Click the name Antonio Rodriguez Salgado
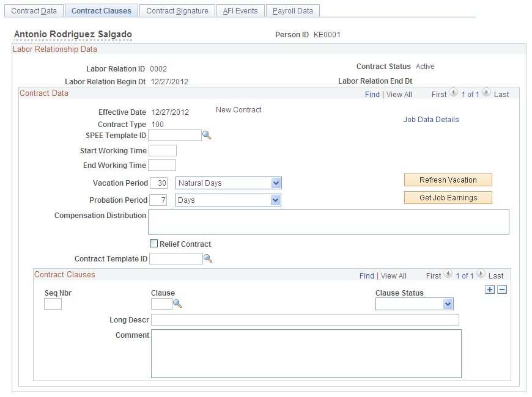The height and width of the screenshot is (397, 532). 73,34
